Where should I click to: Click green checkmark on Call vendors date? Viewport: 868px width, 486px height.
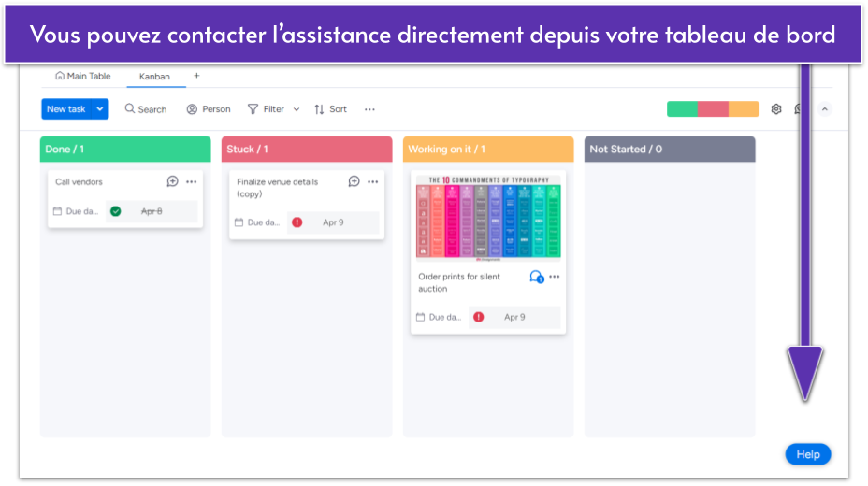(x=116, y=211)
